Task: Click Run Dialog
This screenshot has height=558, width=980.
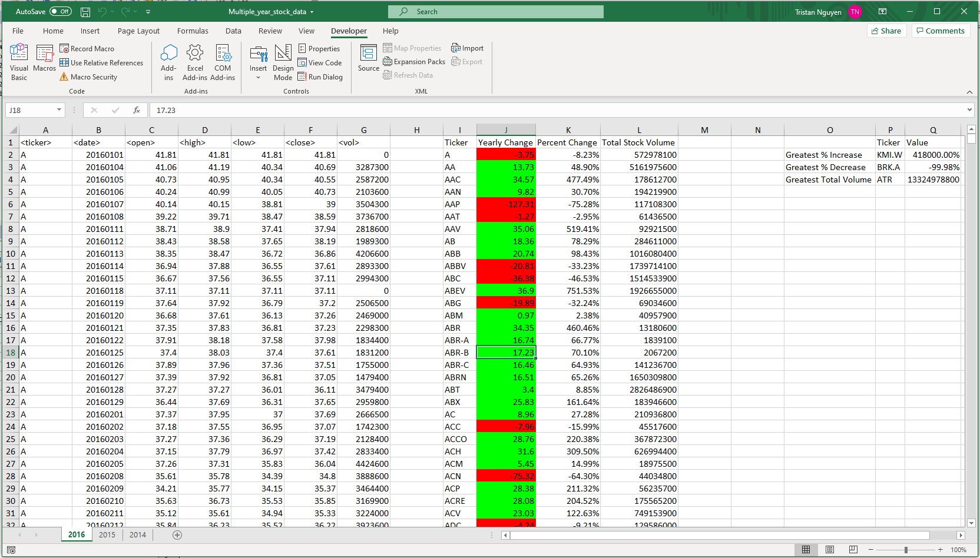Action: (x=320, y=77)
